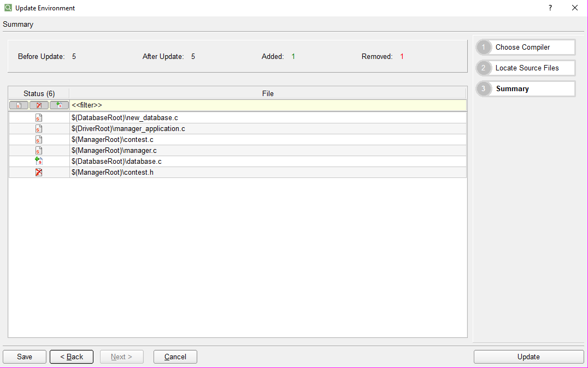
Task: Click the removed-file icon beside contest.h
Action: point(38,172)
